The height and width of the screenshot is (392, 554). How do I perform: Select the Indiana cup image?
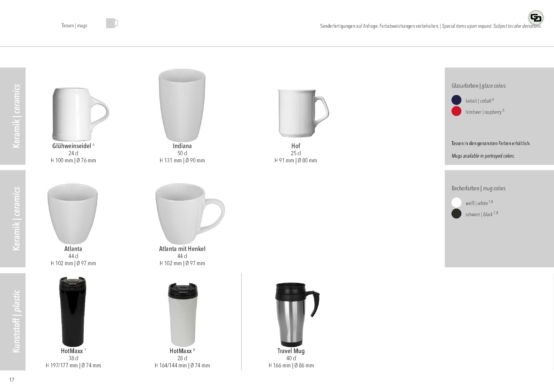[182, 105]
